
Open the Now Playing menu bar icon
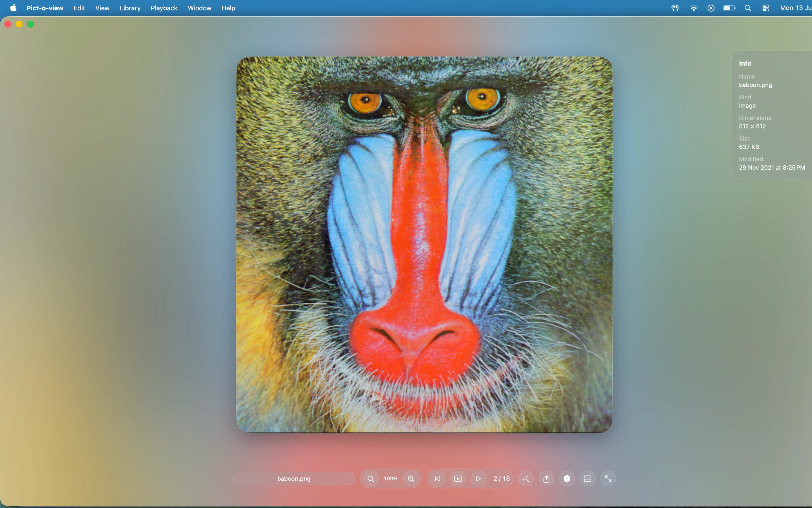point(711,8)
